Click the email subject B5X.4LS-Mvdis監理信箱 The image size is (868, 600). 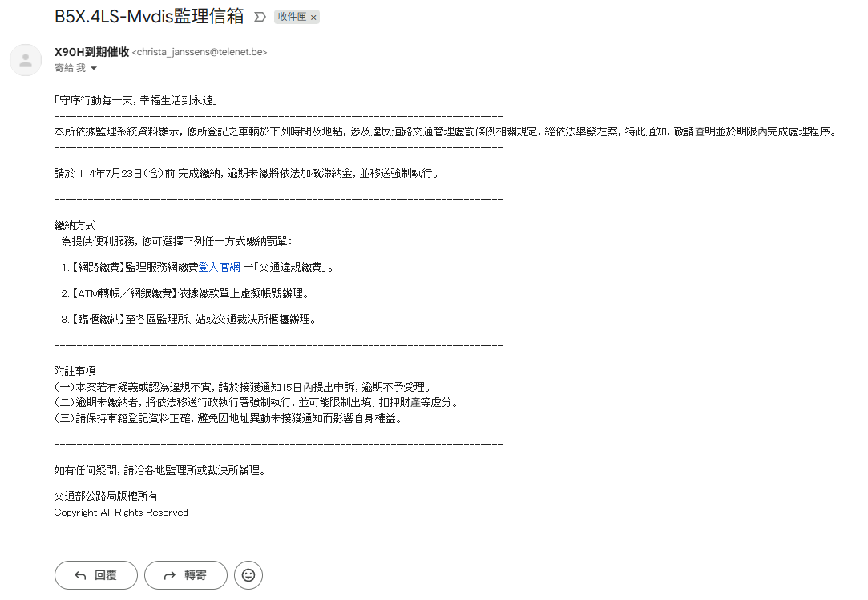(x=149, y=17)
